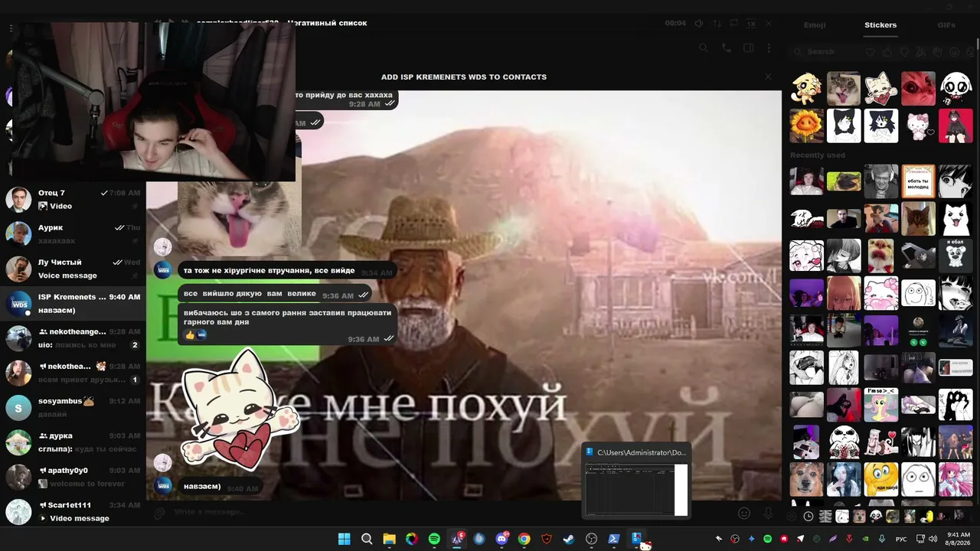980x551 pixels.
Task: Select the red-eye creature sticker
Action: [x=918, y=89]
